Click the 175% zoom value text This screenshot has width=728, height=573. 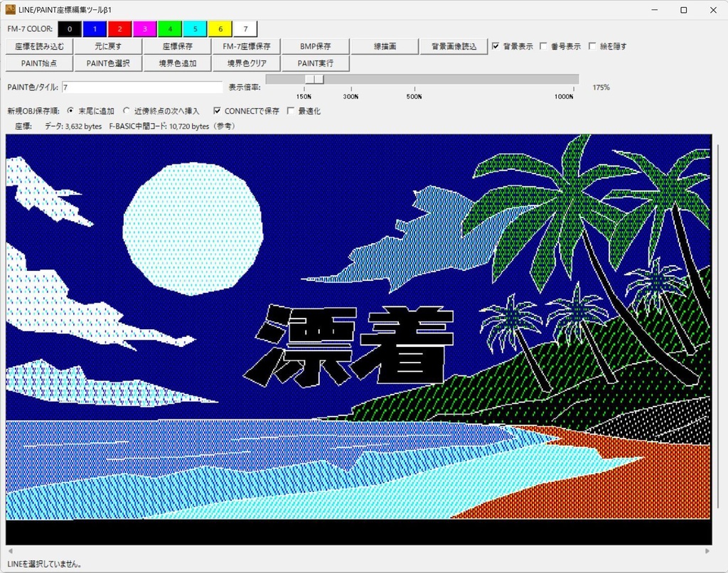(601, 87)
